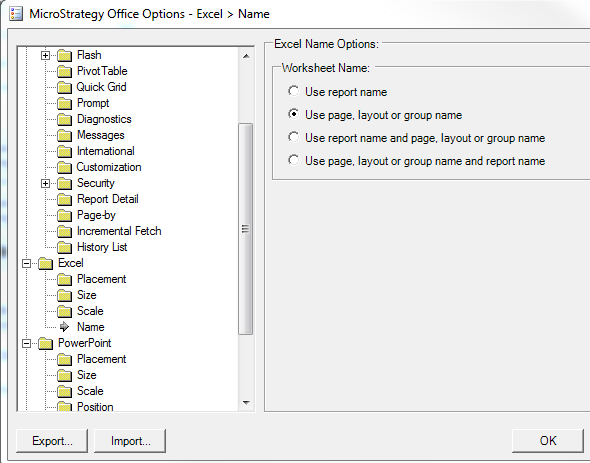Click the Incremental Fetch folder icon
This screenshot has width=590, height=463.
[64, 231]
